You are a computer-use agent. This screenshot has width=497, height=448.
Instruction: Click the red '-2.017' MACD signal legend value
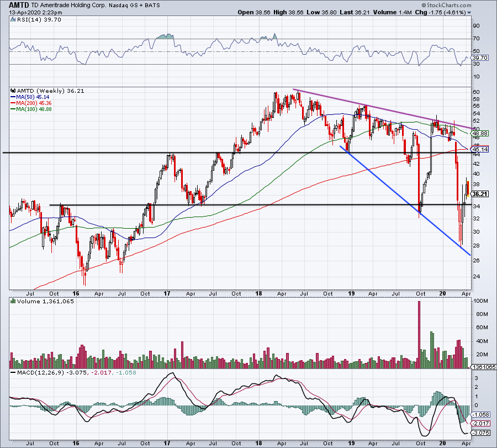101,372
